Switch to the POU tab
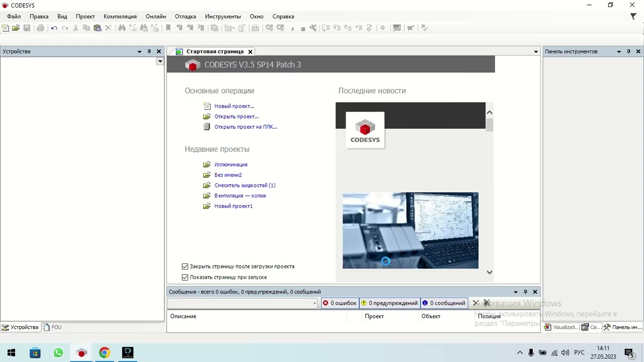The width and height of the screenshot is (644, 362). (x=52, y=327)
